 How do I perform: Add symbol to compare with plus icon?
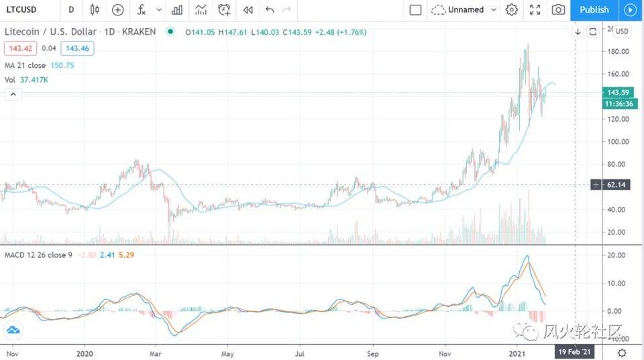click(118, 10)
